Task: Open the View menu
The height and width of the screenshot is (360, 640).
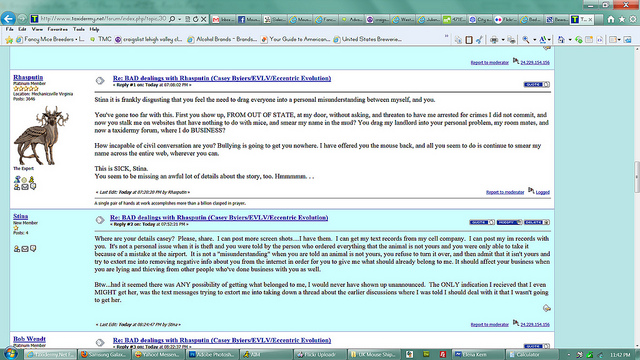Action: coord(37,29)
